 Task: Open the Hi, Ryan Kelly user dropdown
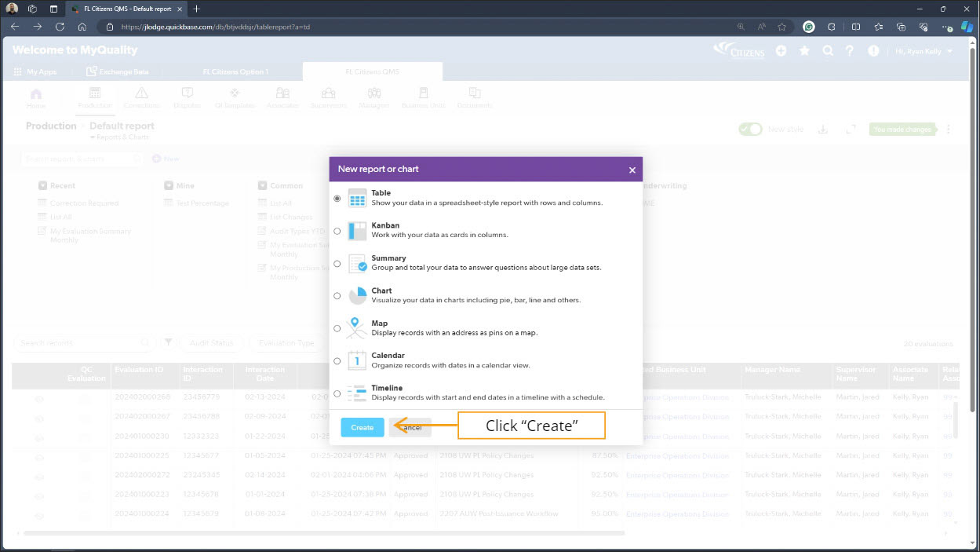coord(924,51)
